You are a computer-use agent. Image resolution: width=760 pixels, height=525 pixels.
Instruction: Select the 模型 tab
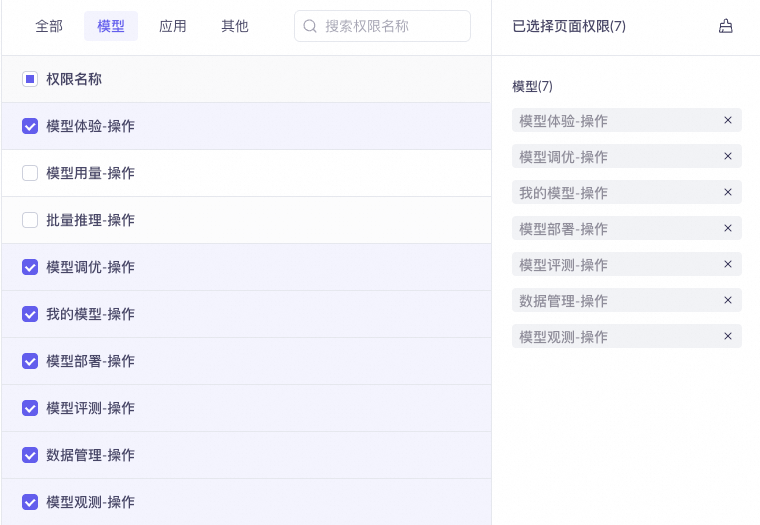tap(111, 26)
